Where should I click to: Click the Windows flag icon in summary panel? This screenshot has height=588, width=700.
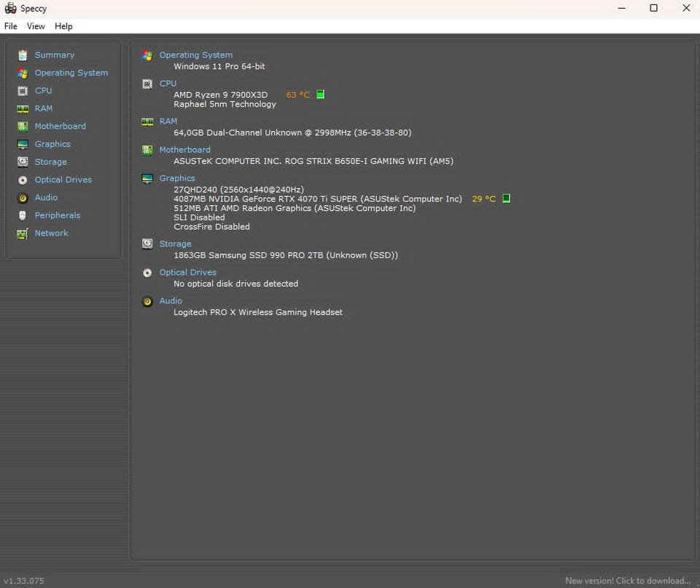147,55
